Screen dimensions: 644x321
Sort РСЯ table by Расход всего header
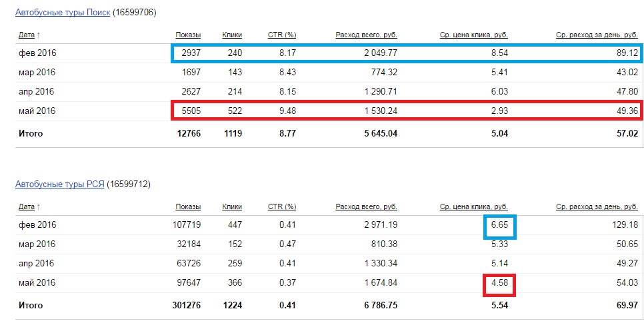tap(365, 206)
